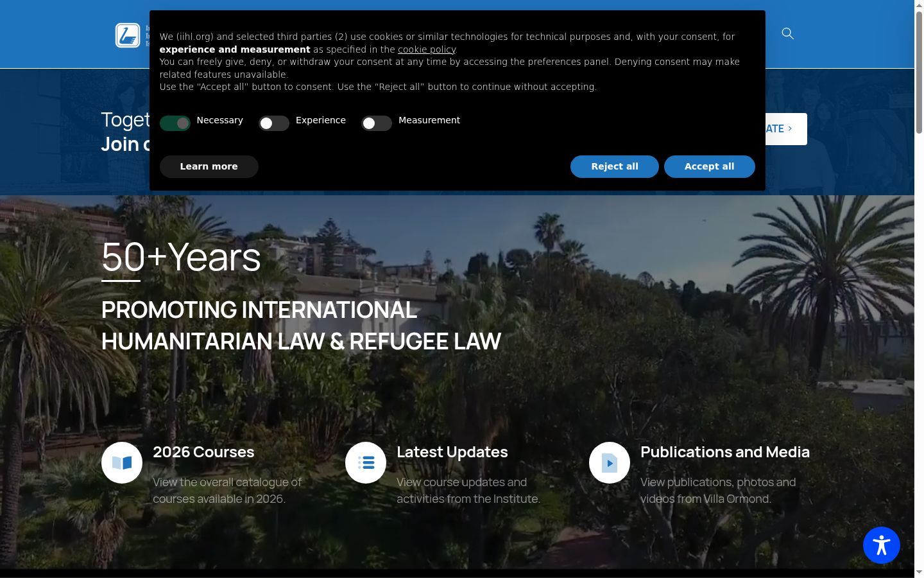
Task: Click the vertical scrollbar thumb
Action: pyautogui.click(x=919, y=73)
